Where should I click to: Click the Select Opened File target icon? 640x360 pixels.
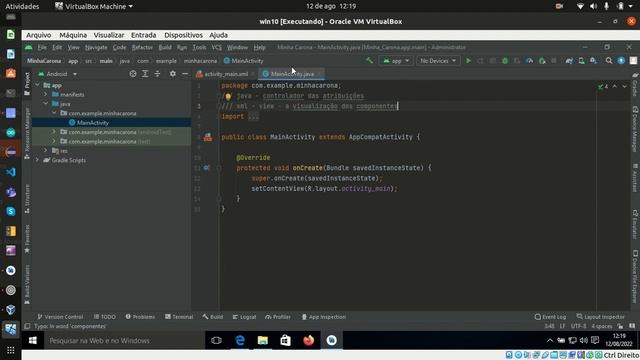click(133, 74)
